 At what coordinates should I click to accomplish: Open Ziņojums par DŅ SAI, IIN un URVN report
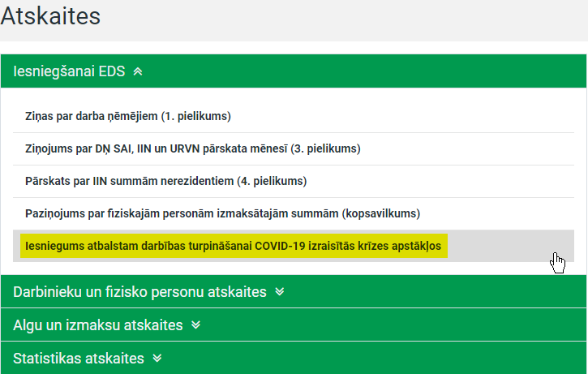tap(294, 149)
